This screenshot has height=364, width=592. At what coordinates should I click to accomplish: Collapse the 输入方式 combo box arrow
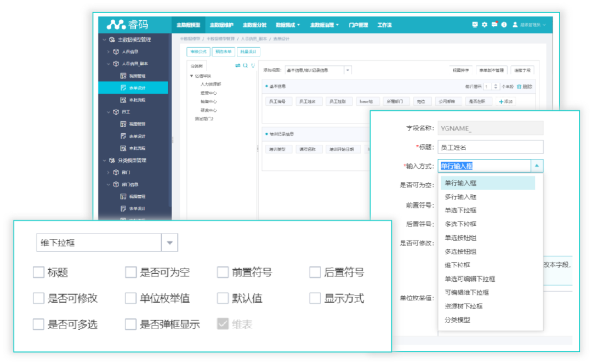[x=537, y=166]
